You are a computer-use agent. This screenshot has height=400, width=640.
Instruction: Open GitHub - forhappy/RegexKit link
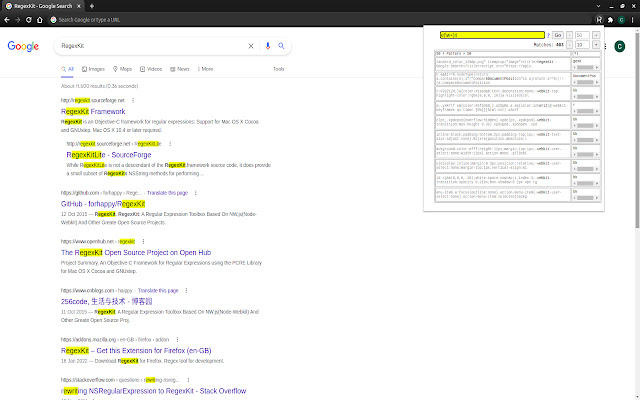(103, 204)
